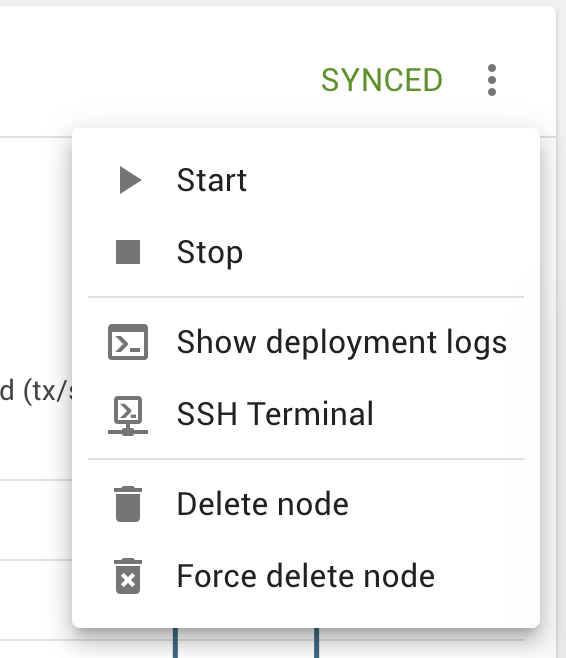Image resolution: width=566 pixels, height=658 pixels.
Task: Click the trash can icon for Delete node
Action: point(128,504)
